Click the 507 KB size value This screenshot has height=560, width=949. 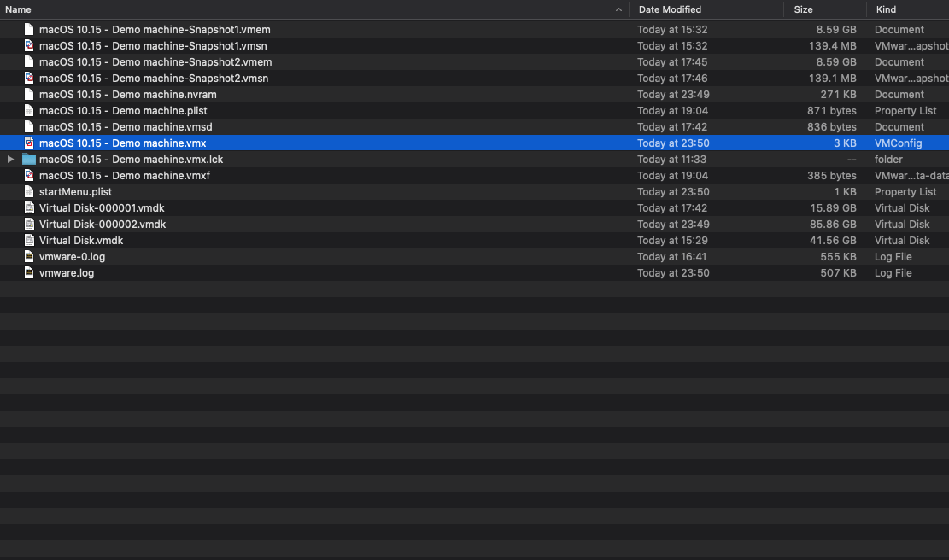tap(838, 272)
